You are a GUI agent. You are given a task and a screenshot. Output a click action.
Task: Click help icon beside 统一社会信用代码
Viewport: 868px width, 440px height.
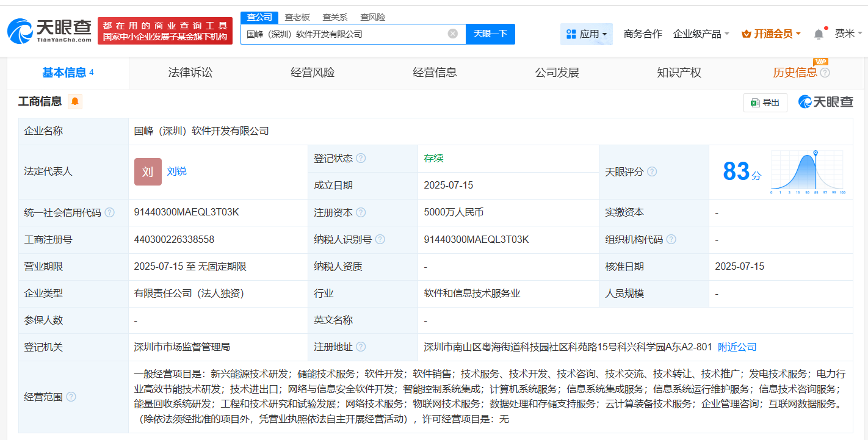[109, 212]
